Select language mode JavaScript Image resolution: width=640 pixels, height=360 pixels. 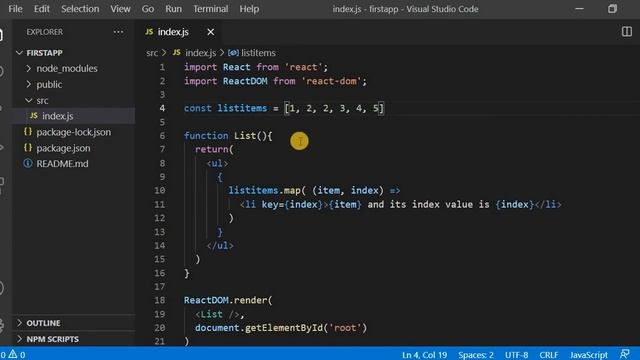tap(589, 355)
